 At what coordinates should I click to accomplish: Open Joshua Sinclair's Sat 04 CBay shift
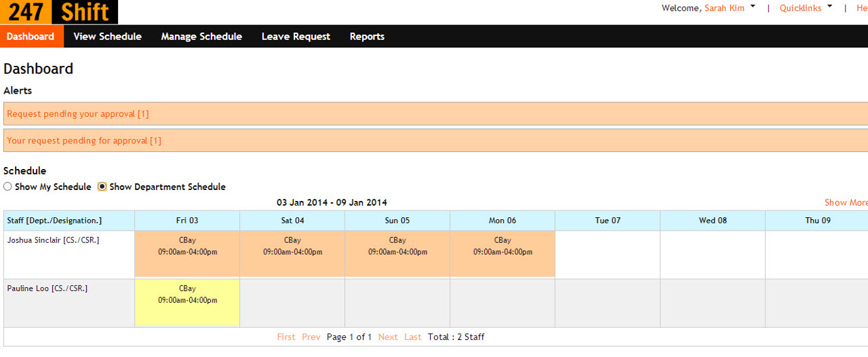point(292,255)
